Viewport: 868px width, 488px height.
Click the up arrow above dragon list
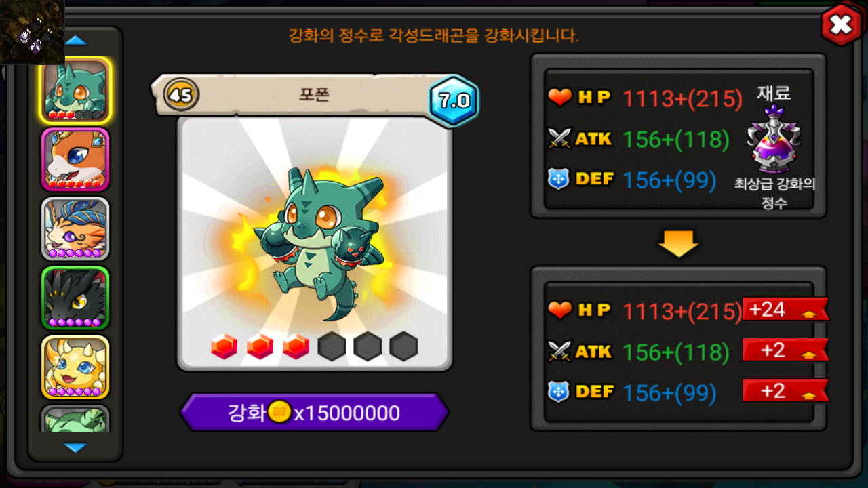click(x=75, y=41)
